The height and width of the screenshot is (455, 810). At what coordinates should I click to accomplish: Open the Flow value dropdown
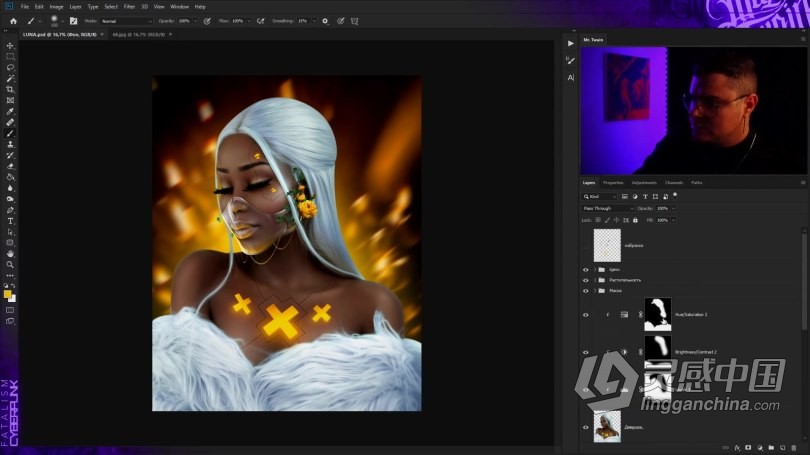(248, 21)
